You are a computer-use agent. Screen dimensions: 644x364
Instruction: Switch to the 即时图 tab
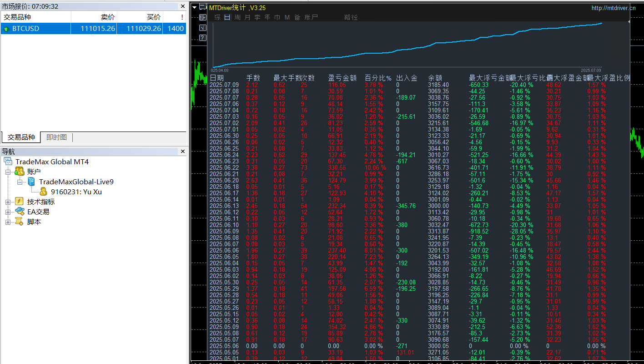click(56, 137)
